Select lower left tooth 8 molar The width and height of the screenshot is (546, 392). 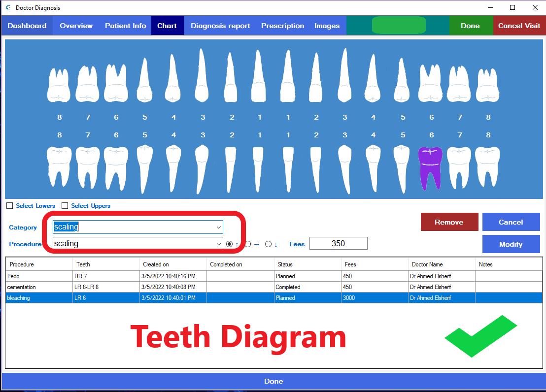click(x=487, y=167)
